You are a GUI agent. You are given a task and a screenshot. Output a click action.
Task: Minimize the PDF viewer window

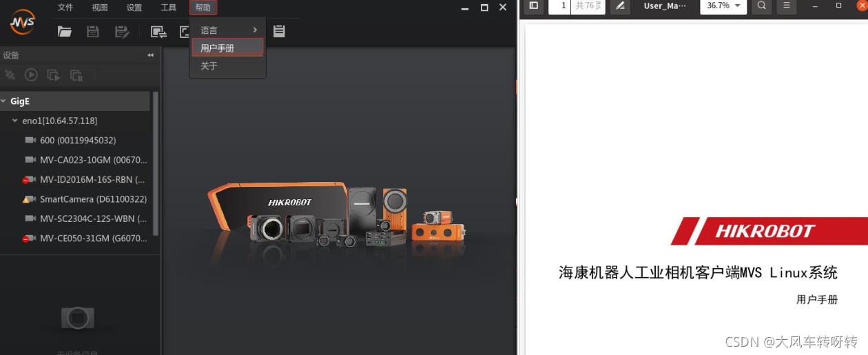pos(816,6)
